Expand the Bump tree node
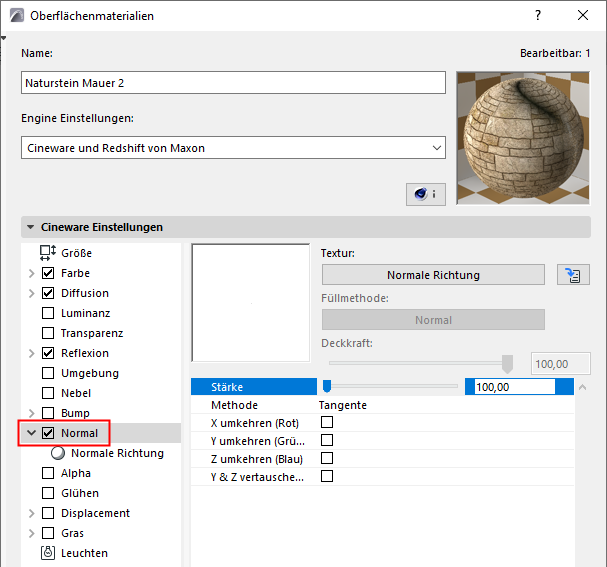This screenshot has height=567, width=607. [x=32, y=413]
